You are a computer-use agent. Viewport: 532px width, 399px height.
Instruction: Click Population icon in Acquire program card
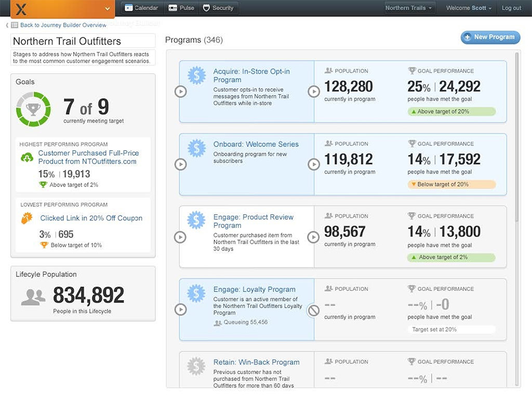tap(328, 71)
